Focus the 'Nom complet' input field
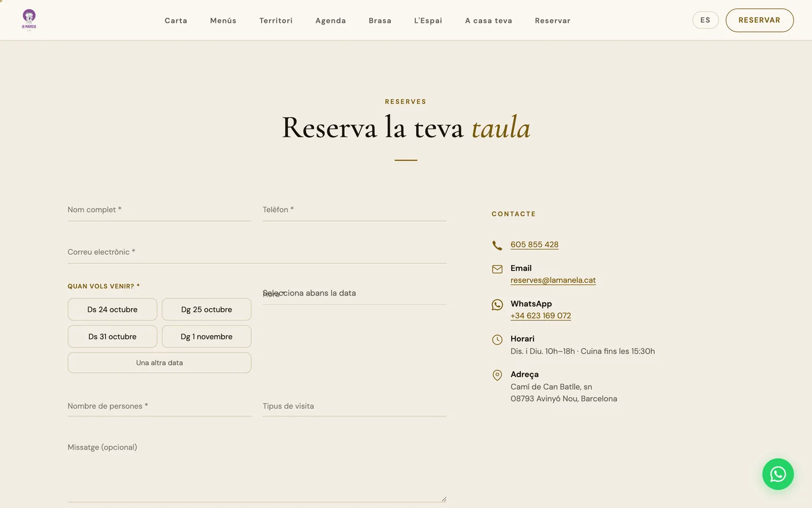Screen dimensions: 812x508 (159, 210)
